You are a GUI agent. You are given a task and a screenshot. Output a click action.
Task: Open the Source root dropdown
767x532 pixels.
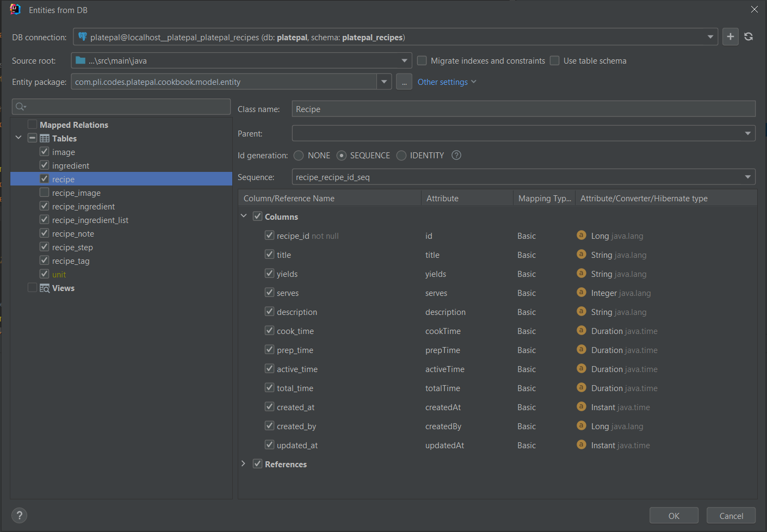tap(404, 60)
